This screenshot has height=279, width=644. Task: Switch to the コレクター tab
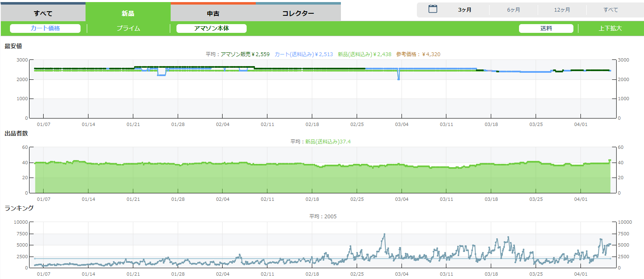(298, 13)
